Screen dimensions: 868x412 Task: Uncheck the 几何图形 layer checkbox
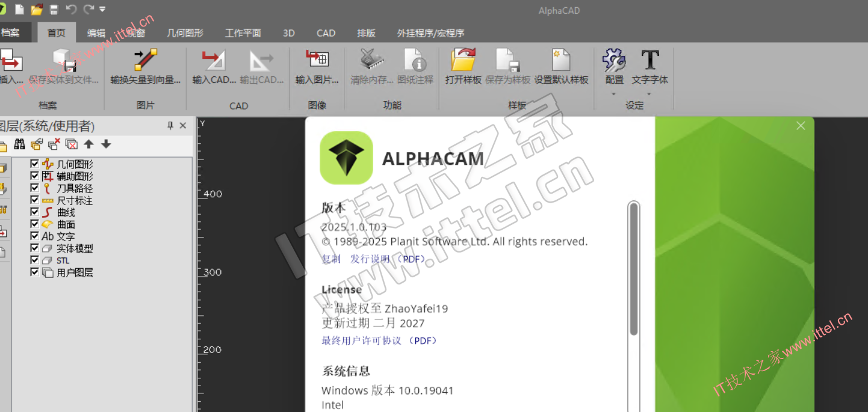(34, 164)
